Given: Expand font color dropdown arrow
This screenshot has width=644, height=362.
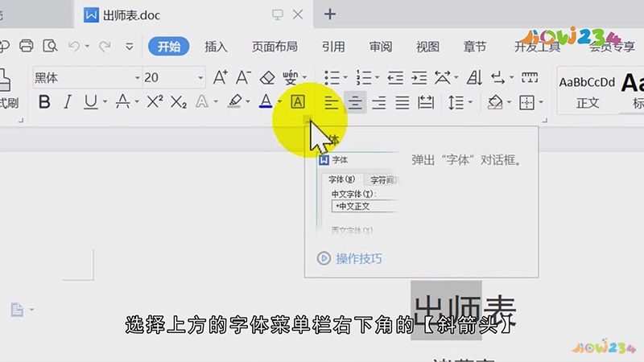Looking at the screenshot, I should click(x=279, y=102).
